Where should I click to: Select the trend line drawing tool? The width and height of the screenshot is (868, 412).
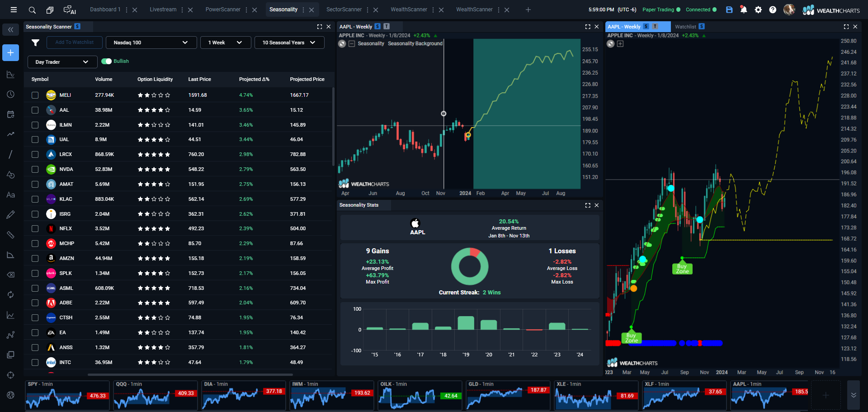coord(10,154)
